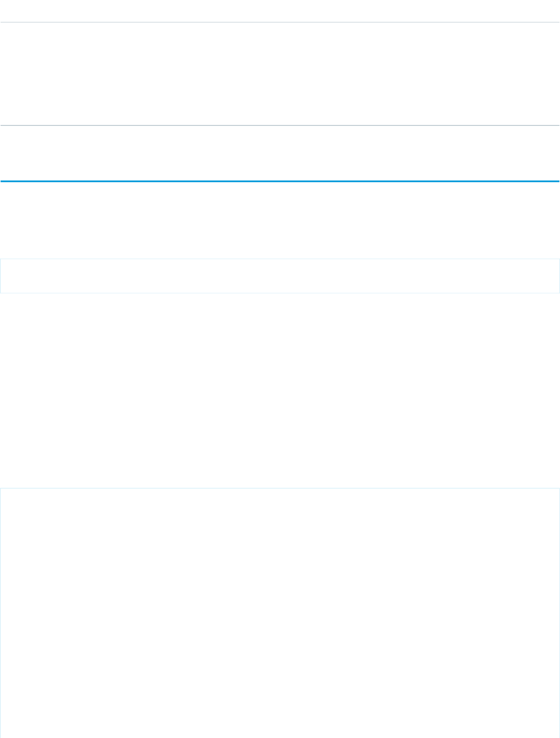Viewport: 560px width, 738px height.
Task: Click the second gray separator line
Action: (280, 125)
